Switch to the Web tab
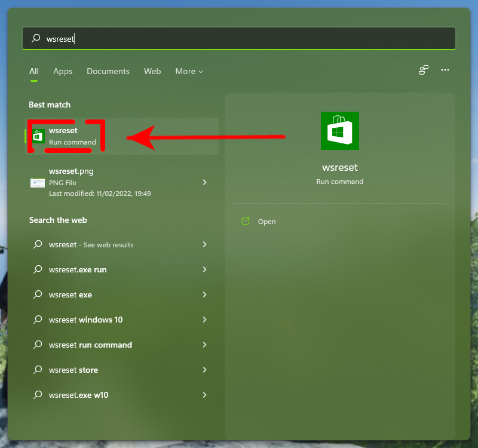Image resolution: width=478 pixels, height=448 pixels. point(152,71)
